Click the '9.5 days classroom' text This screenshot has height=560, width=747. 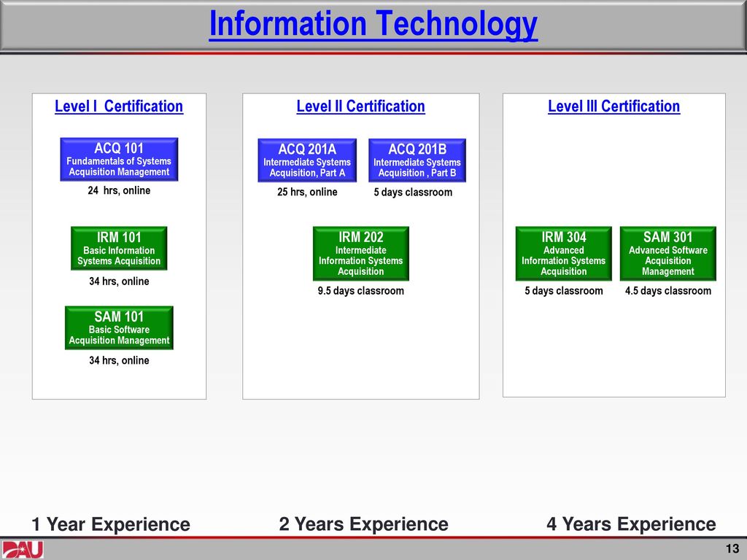[361, 291]
